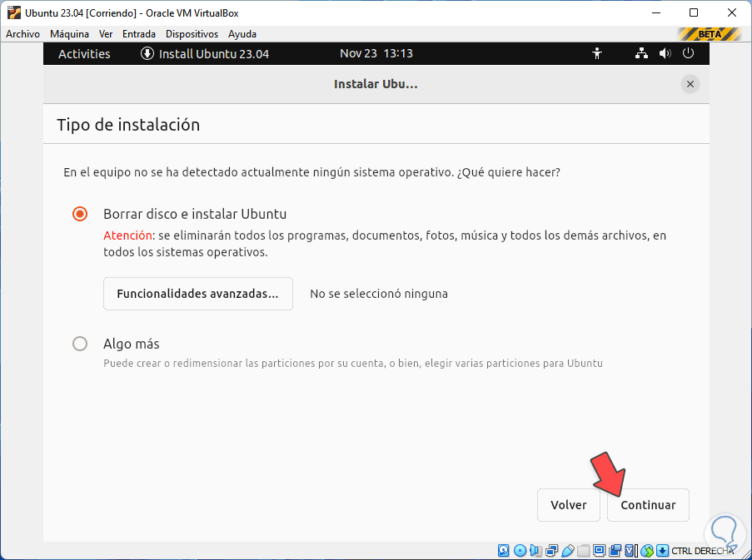Select the Borrar disco e instalar Ubuntu option

coord(80,214)
